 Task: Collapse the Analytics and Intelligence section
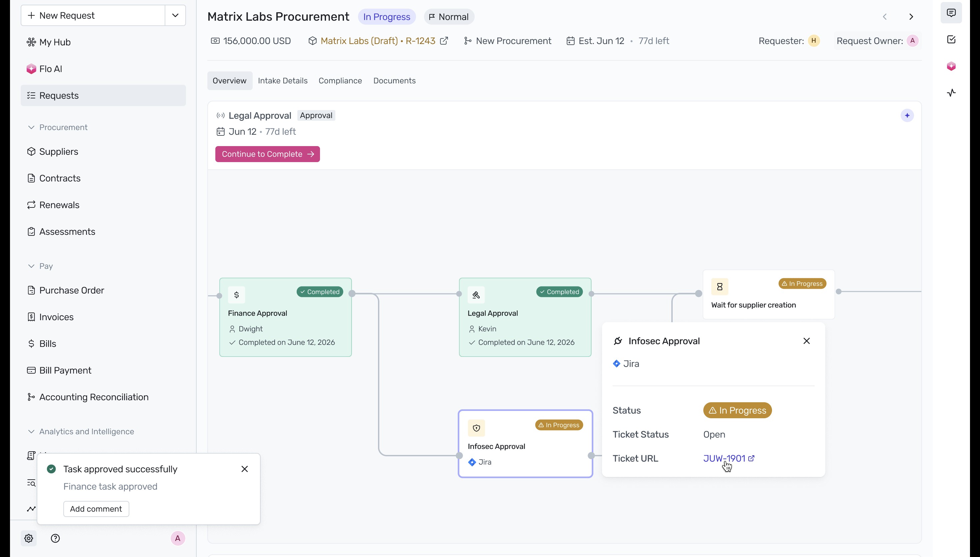[x=31, y=432]
